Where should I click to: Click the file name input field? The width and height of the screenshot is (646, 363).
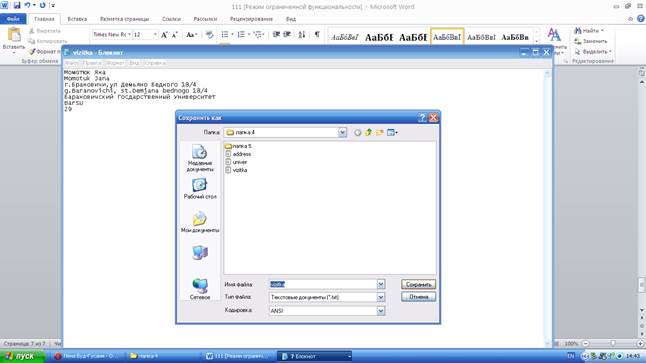coord(323,284)
